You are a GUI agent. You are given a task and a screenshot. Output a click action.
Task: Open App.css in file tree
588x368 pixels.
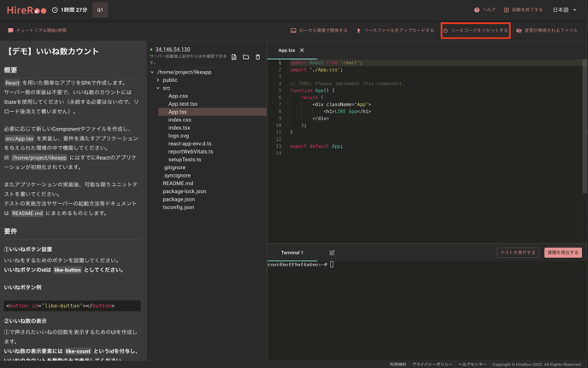[x=178, y=96]
